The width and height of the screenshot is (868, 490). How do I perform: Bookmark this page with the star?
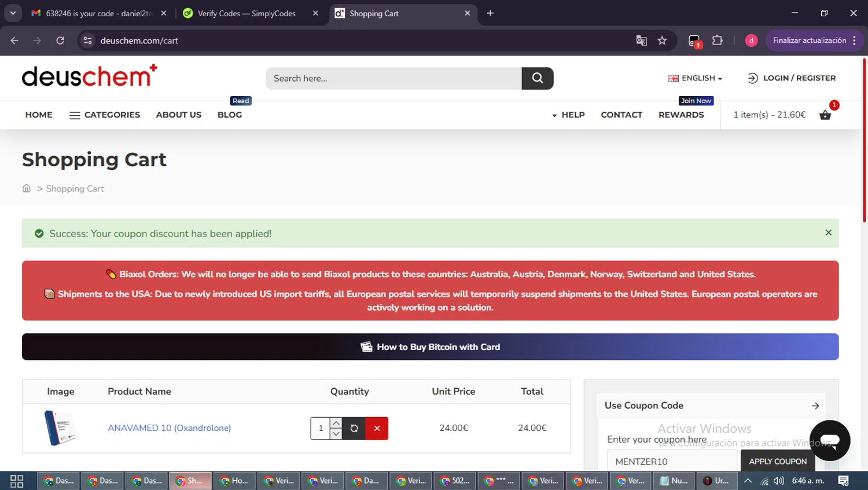click(662, 40)
